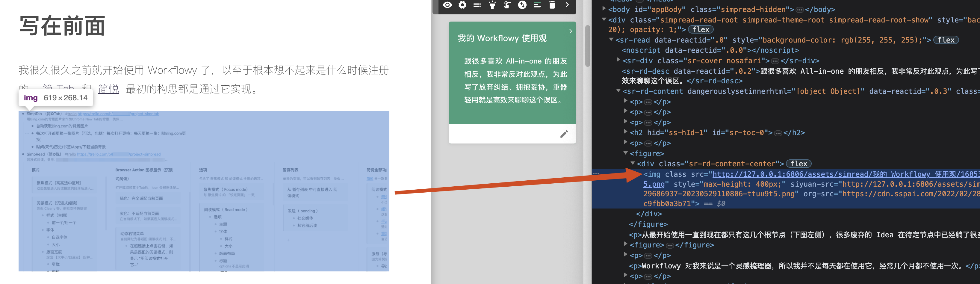
Task: Click the list lines icon in the toolbar
Action: 477,5
